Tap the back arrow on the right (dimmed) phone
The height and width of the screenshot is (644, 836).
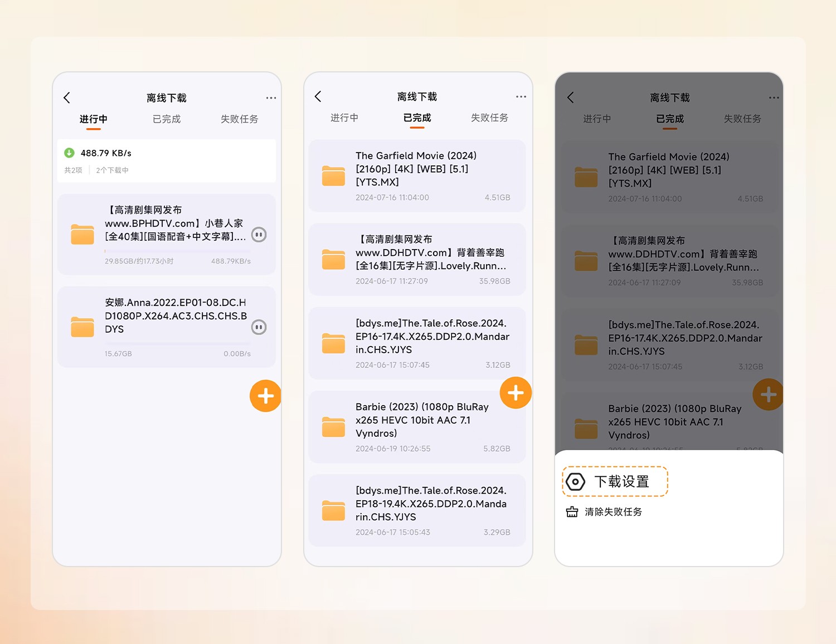(570, 97)
